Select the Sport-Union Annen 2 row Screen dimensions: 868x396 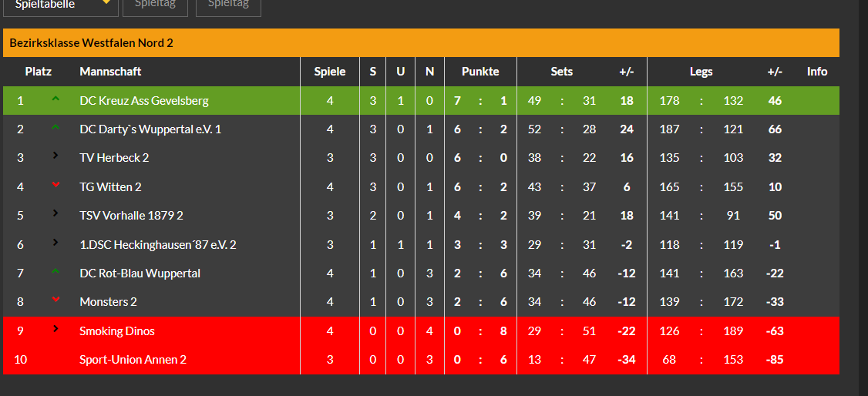(421, 360)
